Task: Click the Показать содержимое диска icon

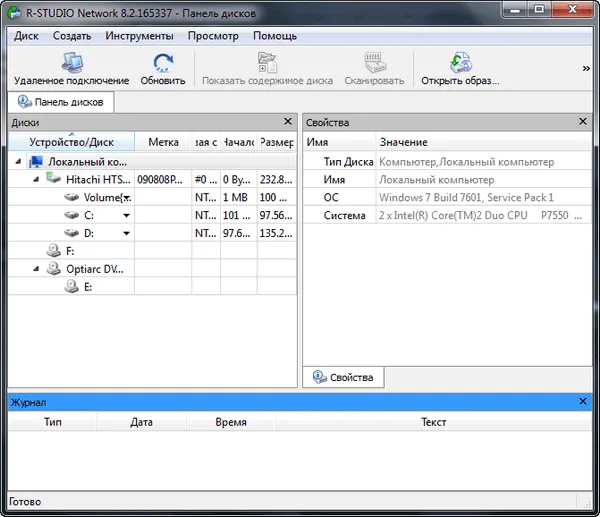Action: (x=267, y=62)
